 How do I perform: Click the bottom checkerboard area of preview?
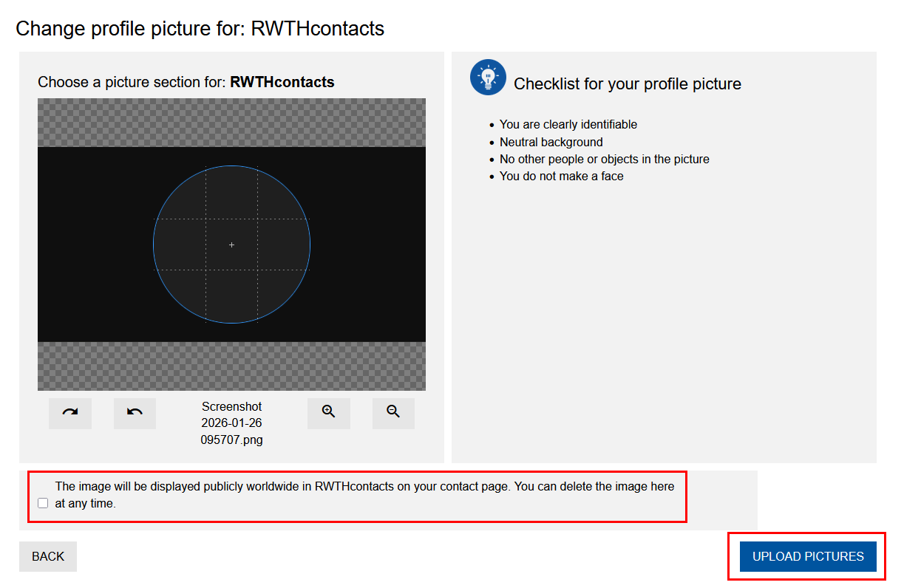[x=231, y=366]
